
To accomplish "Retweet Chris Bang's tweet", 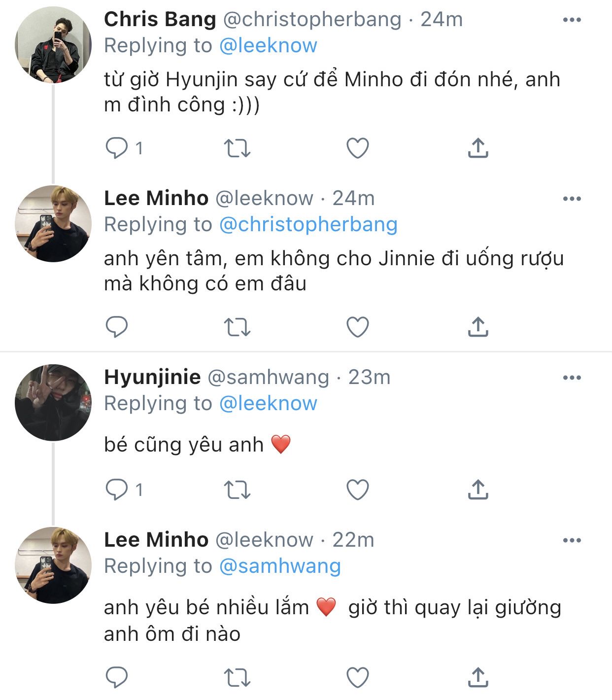I will (x=238, y=148).
